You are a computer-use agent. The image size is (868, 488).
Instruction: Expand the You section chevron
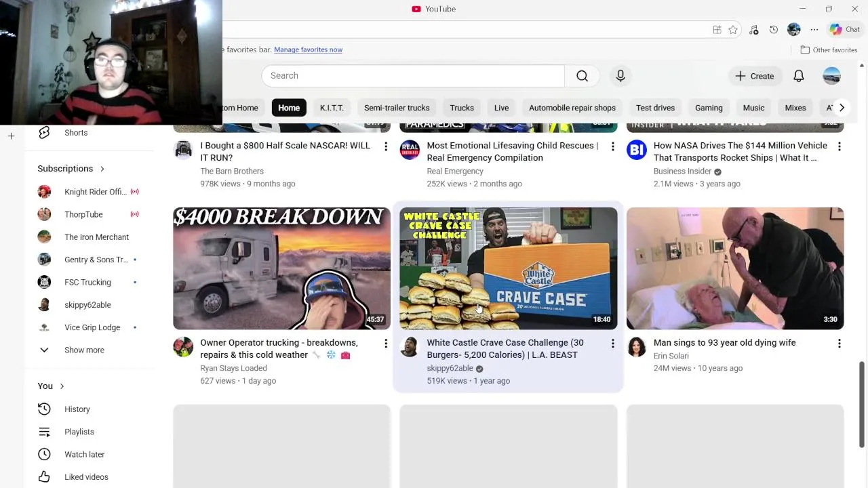click(x=62, y=386)
